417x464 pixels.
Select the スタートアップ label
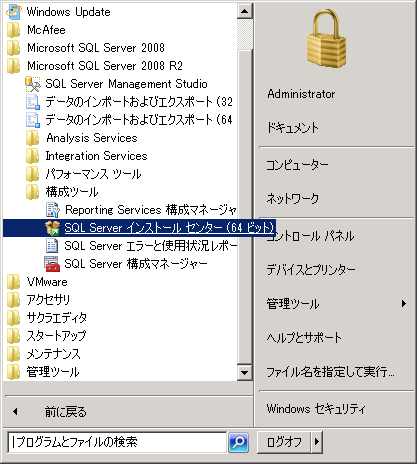pyautogui.click(x=56, y=336)
